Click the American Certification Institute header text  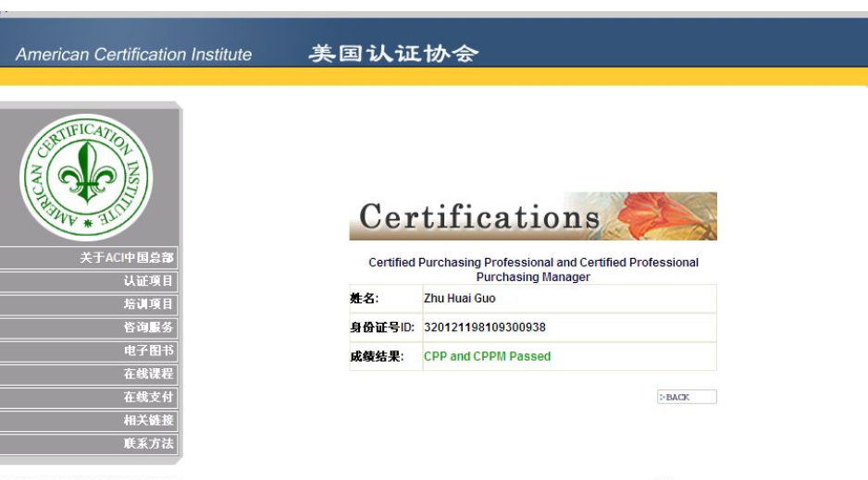pos(133,55)
